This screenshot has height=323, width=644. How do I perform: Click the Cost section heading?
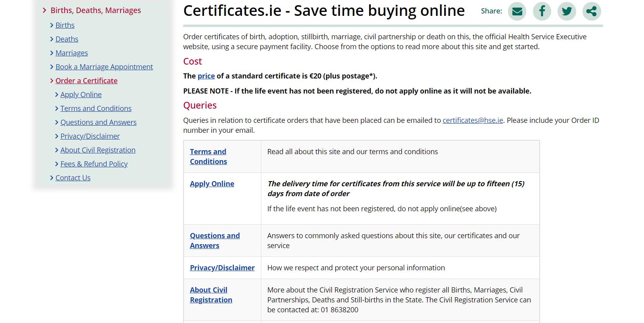(192, 61)
